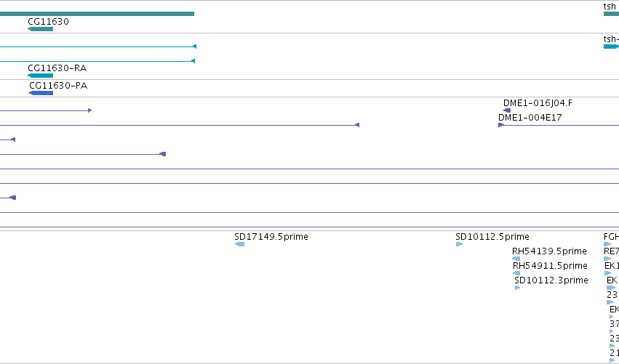Click the DME1-004E17 arrow start glyph

pyautogui.click(x=501, y=125)
